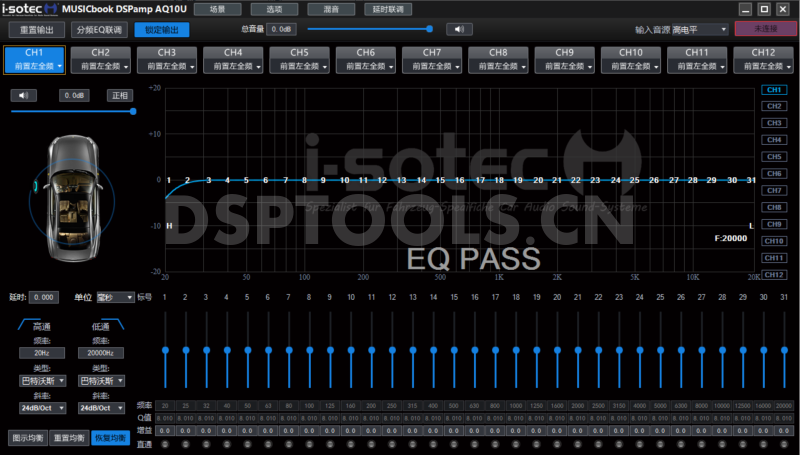Click band 1 Q值 value field
The image size is (800, 455).
pos(165,418)
